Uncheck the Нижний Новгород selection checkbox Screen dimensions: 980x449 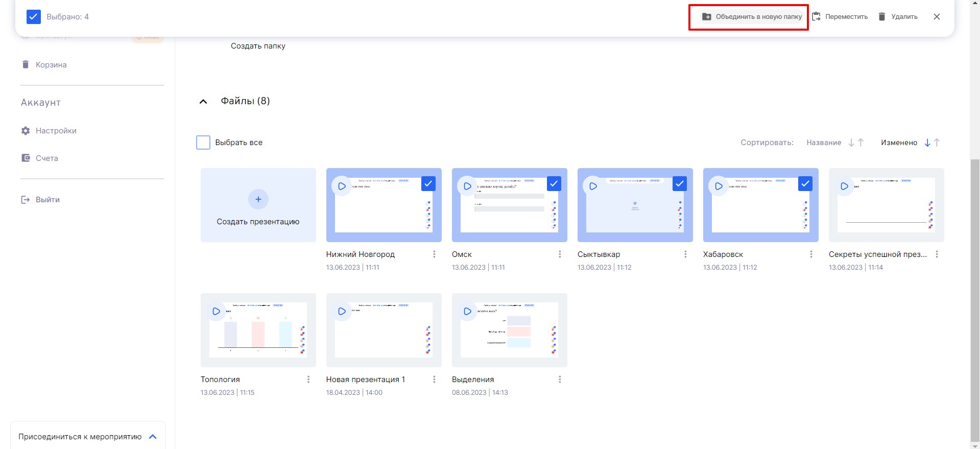(428, 183)
